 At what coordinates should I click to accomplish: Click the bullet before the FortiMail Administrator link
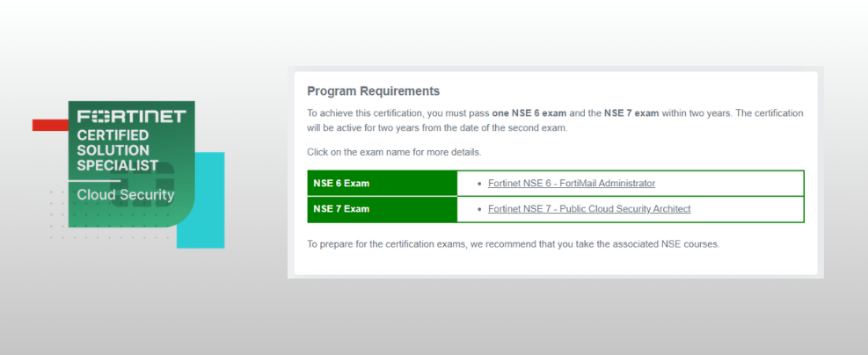[x=478, y=184]
